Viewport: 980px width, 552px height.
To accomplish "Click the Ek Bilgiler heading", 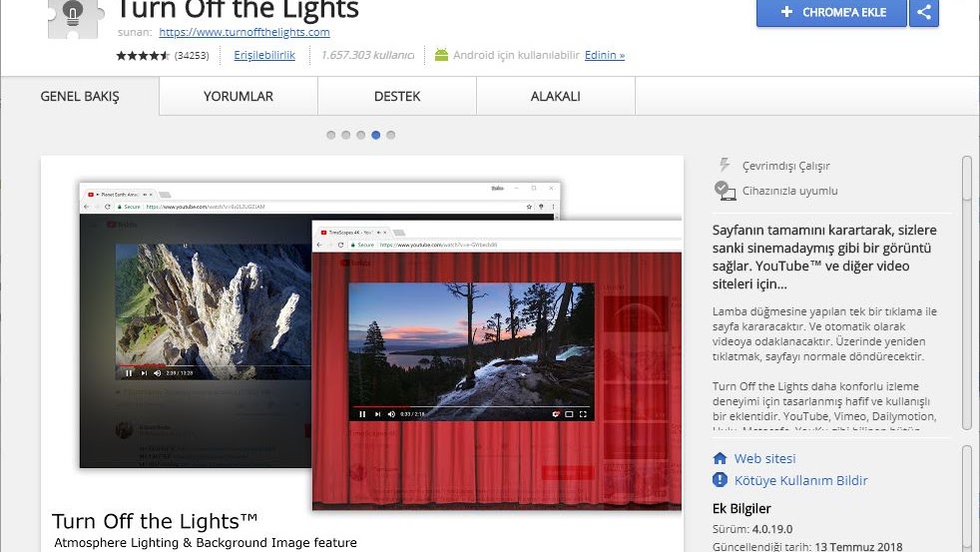I will 741,509.
